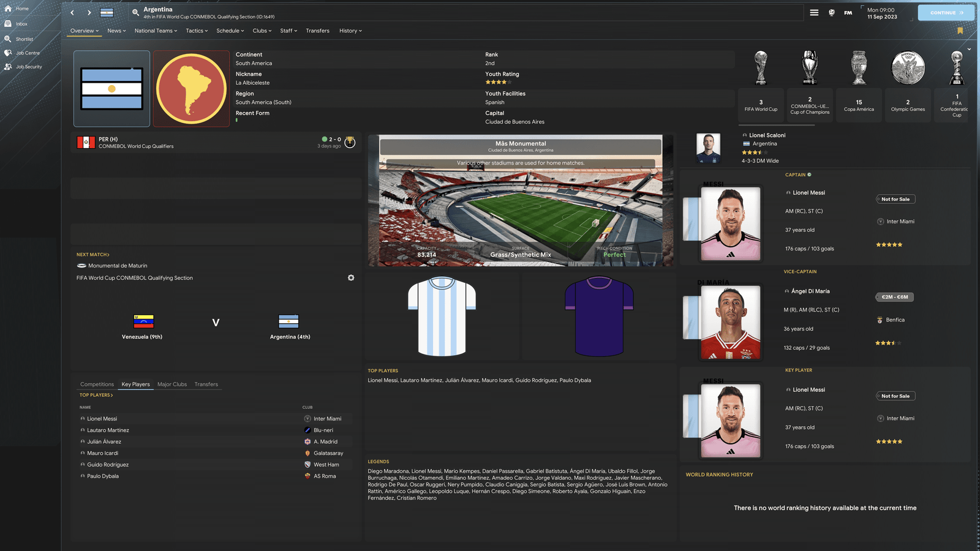Toggle the gold bookmark icon
The width and height of the screenshot is (980, 551).
click(x=960, y=31)
